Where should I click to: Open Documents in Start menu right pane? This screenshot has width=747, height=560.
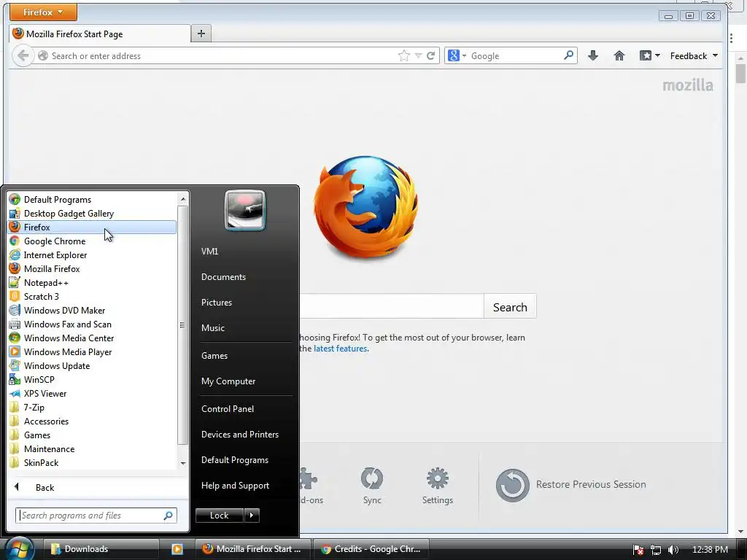(x=223, y=276)
